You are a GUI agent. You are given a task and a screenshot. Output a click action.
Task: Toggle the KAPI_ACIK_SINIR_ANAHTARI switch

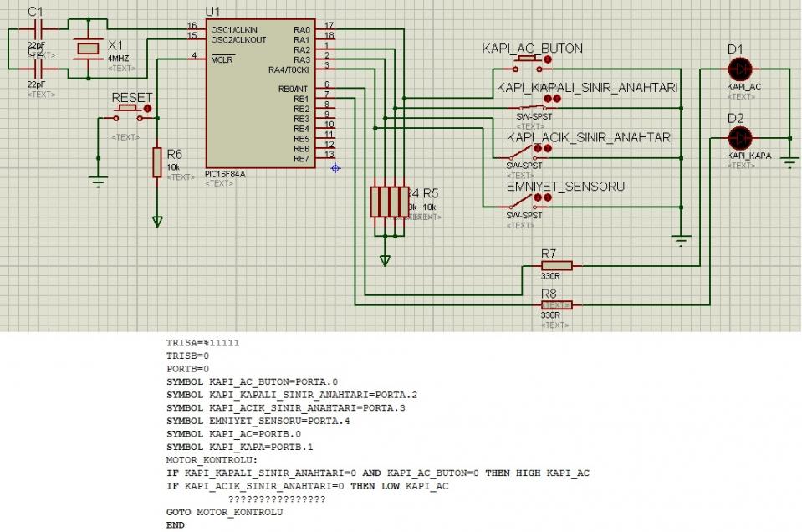coord(524,153)
